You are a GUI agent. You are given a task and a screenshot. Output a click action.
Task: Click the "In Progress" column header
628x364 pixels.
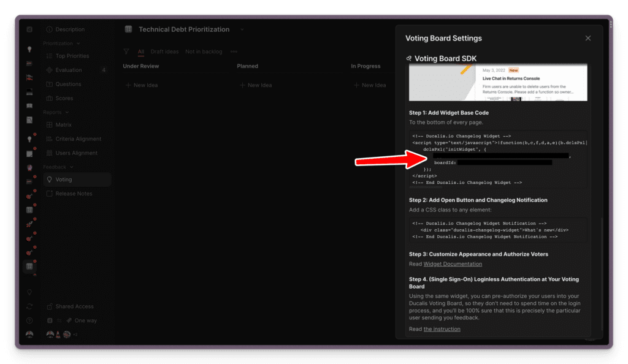pyautogui.click(x=366, y=66)
